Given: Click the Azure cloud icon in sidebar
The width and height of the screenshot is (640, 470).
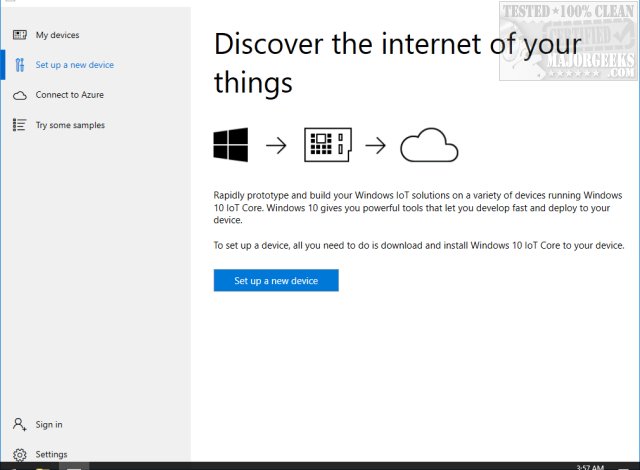Looking at the screenshot, I should [19, 95].
